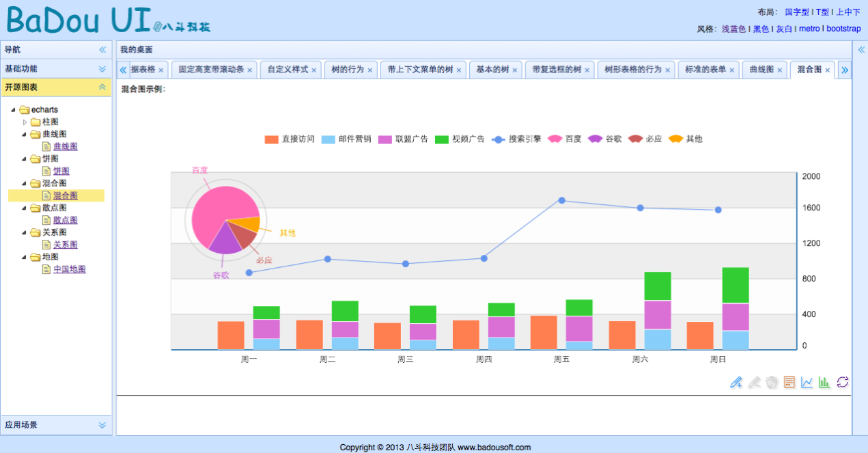This screenshot has height=453, width=868.
Task: Click the folder icon beside echarts
Action: pyautogui.click(x=25, y=110)
